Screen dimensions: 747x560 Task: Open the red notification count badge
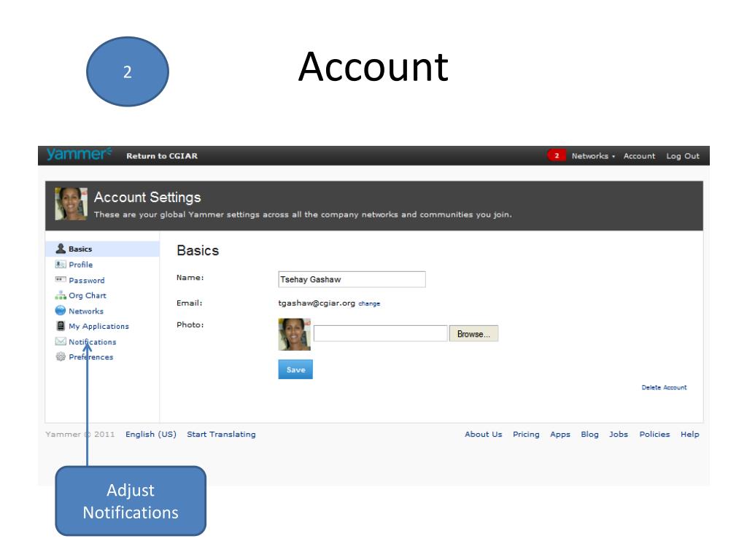pos(557,156)
